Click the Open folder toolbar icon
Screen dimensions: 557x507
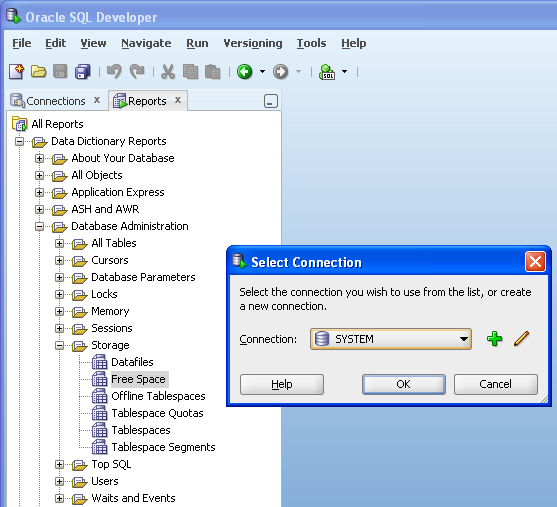coord(38,72)
